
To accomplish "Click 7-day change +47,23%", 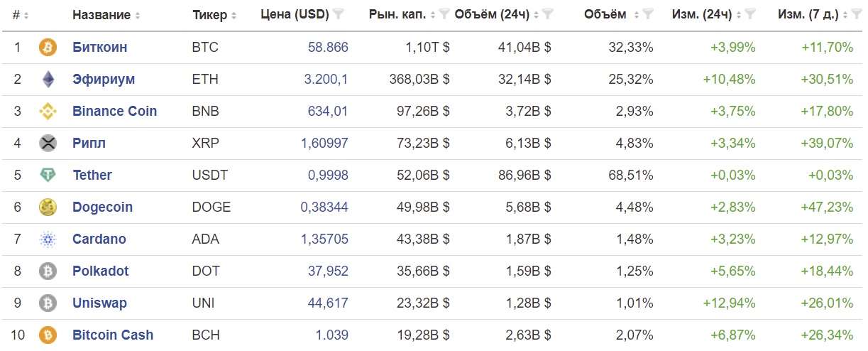I will point(828,207).
